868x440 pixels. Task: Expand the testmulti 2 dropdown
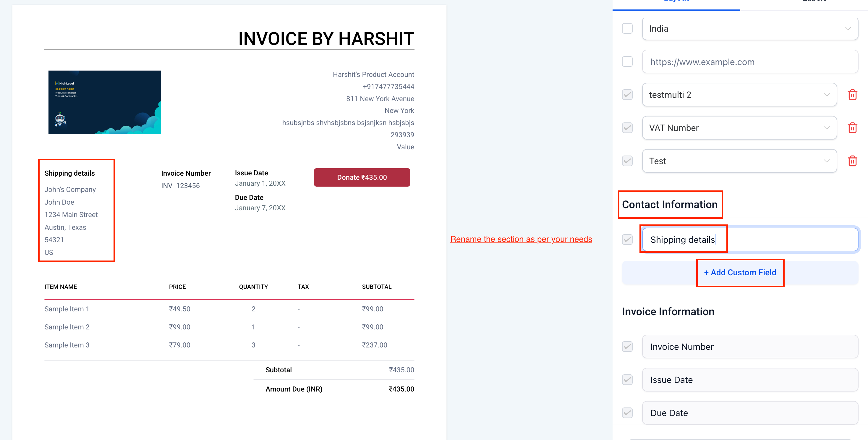click(739, 95)
